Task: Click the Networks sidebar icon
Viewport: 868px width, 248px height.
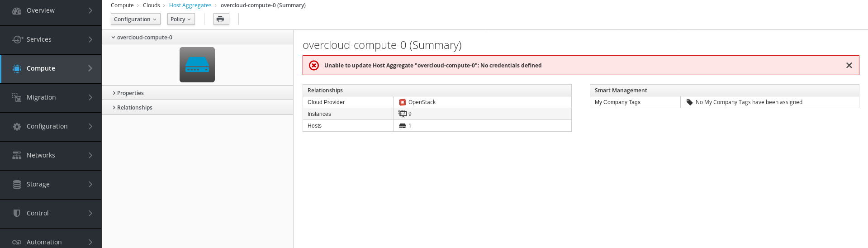Action: click(17, 155)
